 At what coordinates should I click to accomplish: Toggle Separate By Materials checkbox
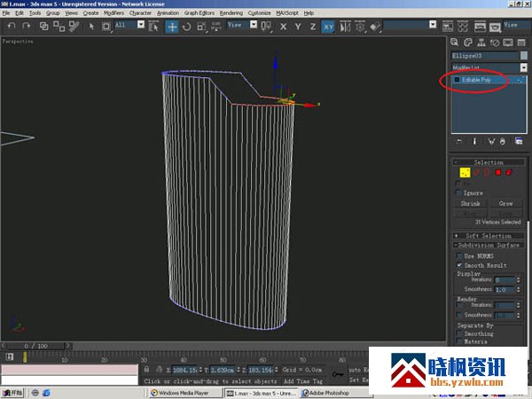pos(459,341)
